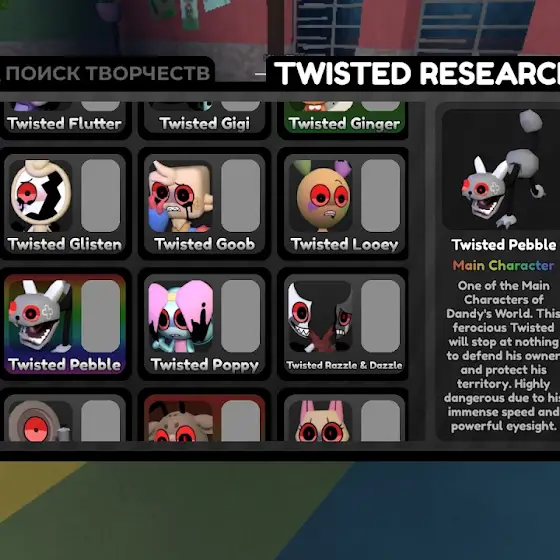
Task: Switch to the ПОИСК ТВОРЧЕСТВ tab
Action: 106,73
